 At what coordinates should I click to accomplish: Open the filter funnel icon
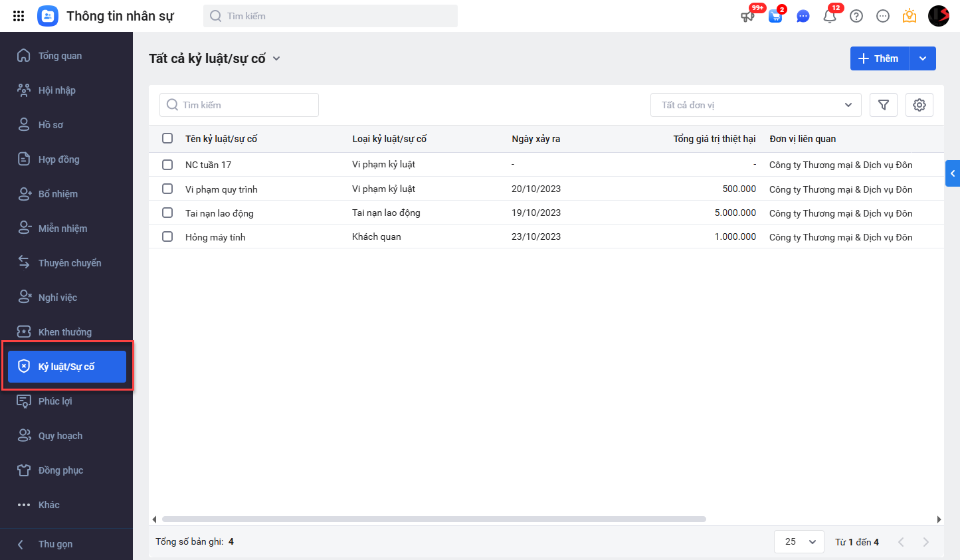[x=884, y=105]
